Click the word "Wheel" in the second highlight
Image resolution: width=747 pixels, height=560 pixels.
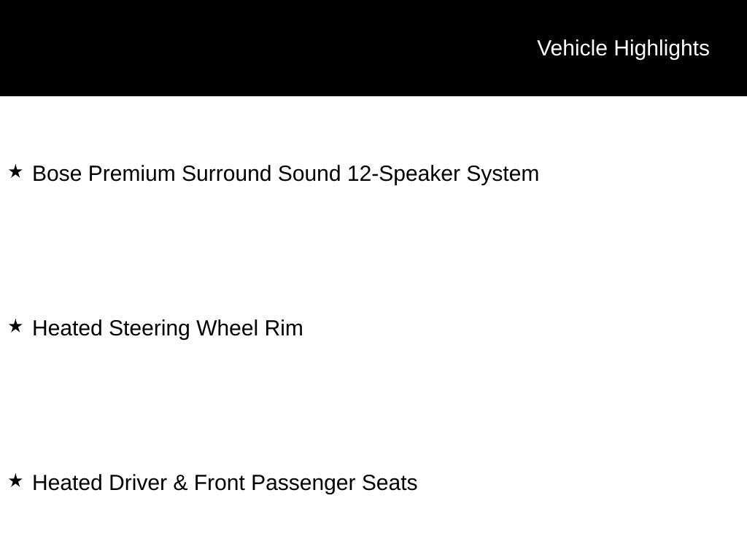(227, 329)
